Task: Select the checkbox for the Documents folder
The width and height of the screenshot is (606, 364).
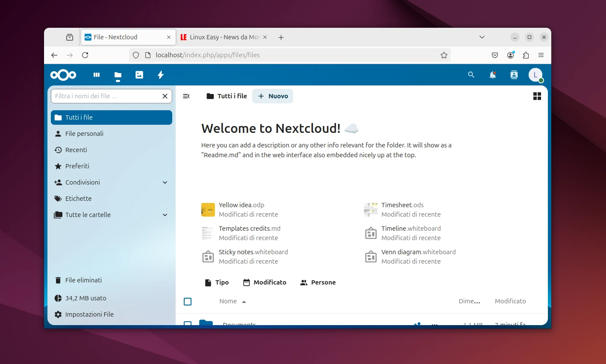Action: coord(188,324)
